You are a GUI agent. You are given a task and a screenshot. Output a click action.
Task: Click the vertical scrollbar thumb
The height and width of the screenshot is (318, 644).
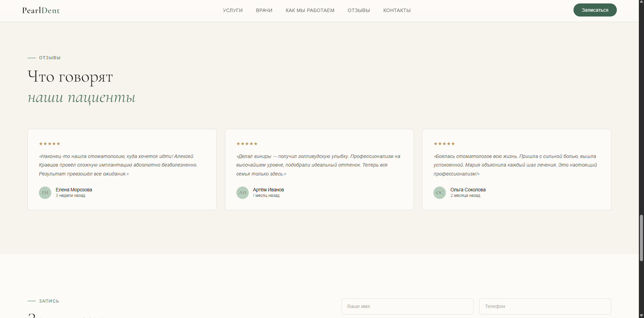(641, 238)
